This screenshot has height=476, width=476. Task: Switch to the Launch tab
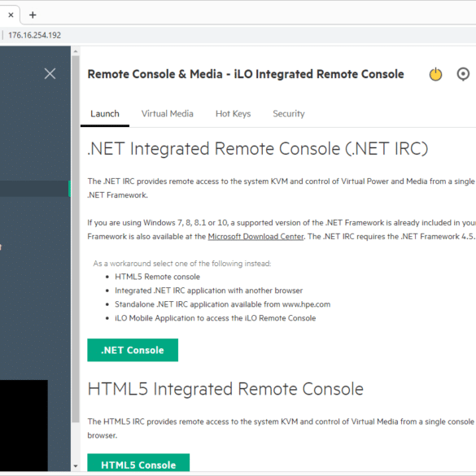[x=105, y=114]
